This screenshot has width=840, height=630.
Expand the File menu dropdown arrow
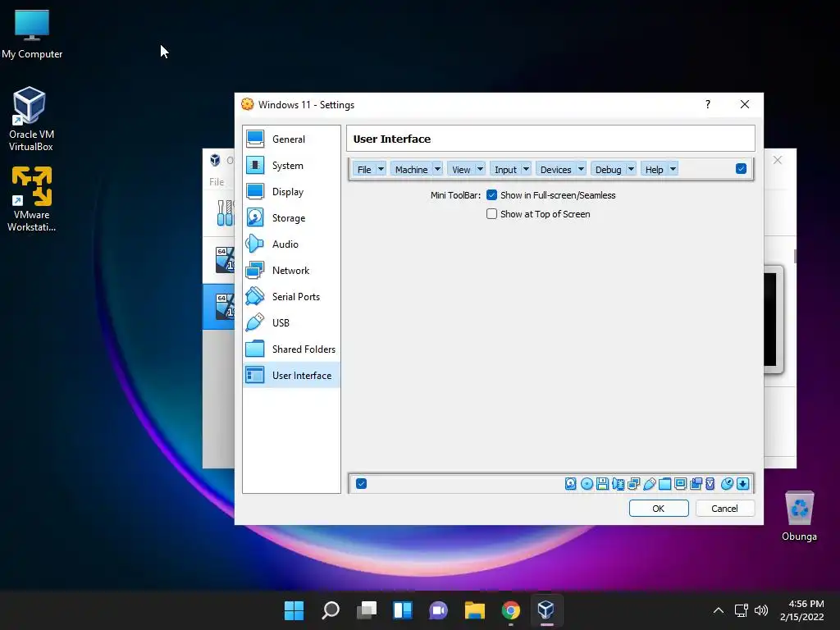pyautogui.click(x=381, y=169)
